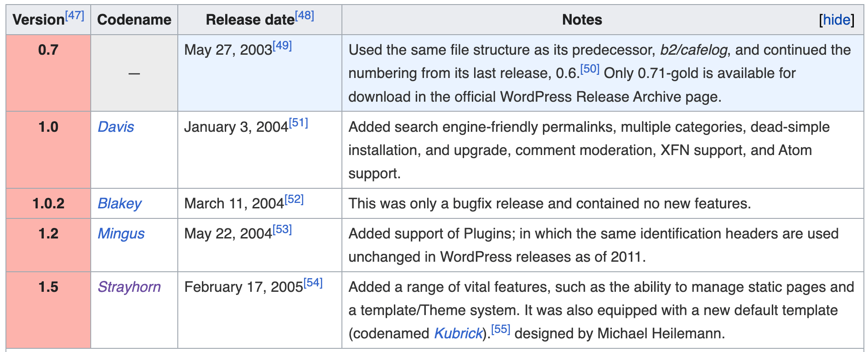Hide the Notes table content
This screenshot has height=352, width=868.
click(837, 20)
